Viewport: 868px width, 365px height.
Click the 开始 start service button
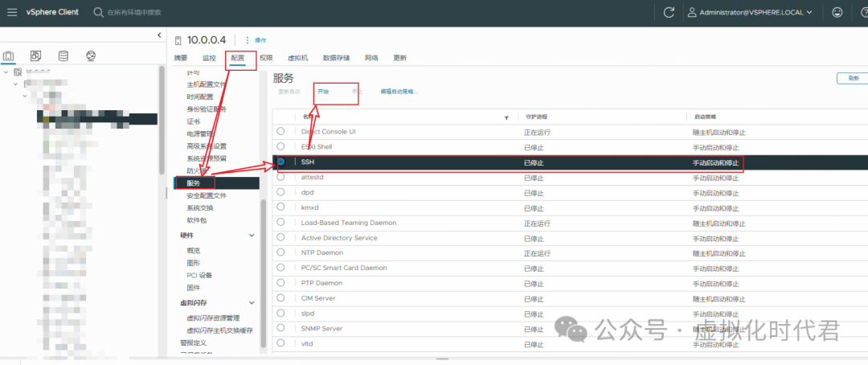click(x=323, y=92)
